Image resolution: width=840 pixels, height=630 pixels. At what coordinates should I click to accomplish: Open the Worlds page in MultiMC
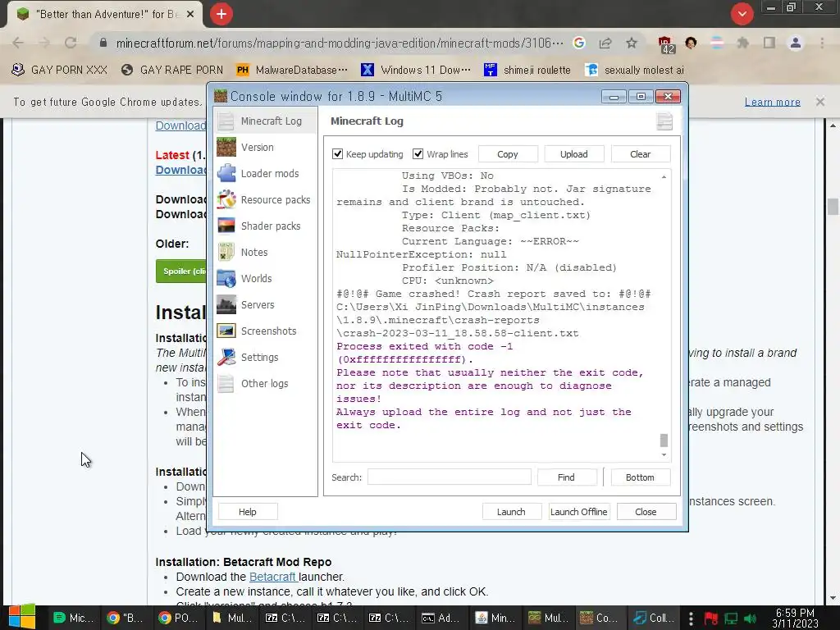[x=265, y=279]
